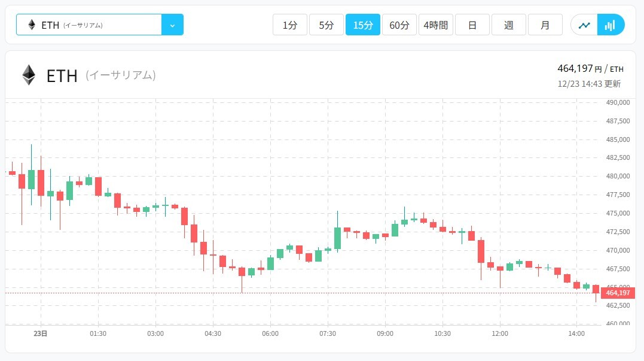Click the 464,197 円 / ETH price text
The height and width of the screenshot is (361, 644).
(590, 69)
